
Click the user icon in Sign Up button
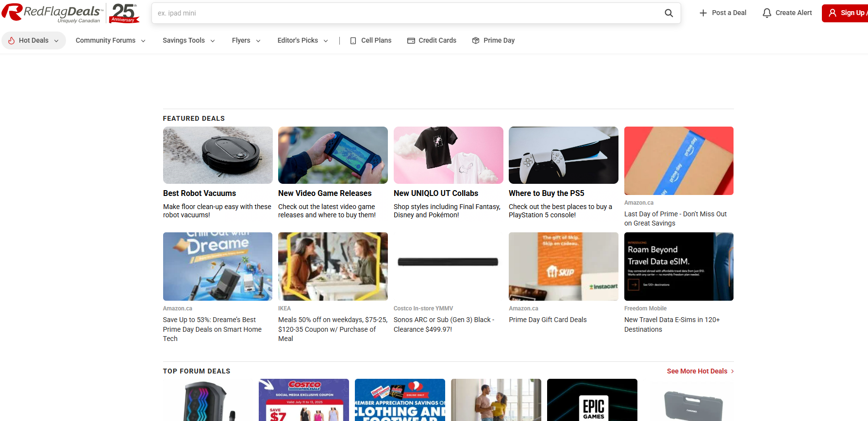tap(833, 13)
